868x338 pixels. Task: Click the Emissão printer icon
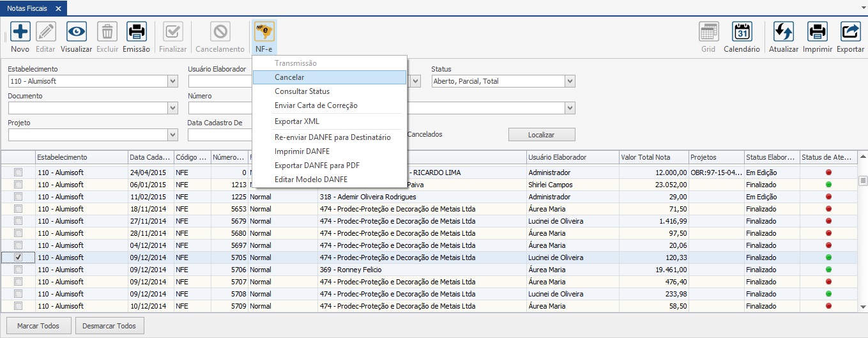click(x=136, y=31)
